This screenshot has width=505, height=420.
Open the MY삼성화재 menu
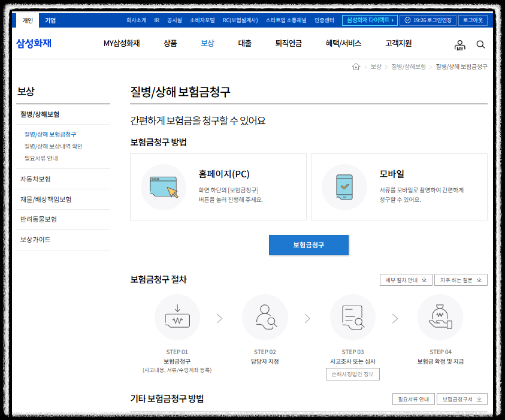pos(122,43)
